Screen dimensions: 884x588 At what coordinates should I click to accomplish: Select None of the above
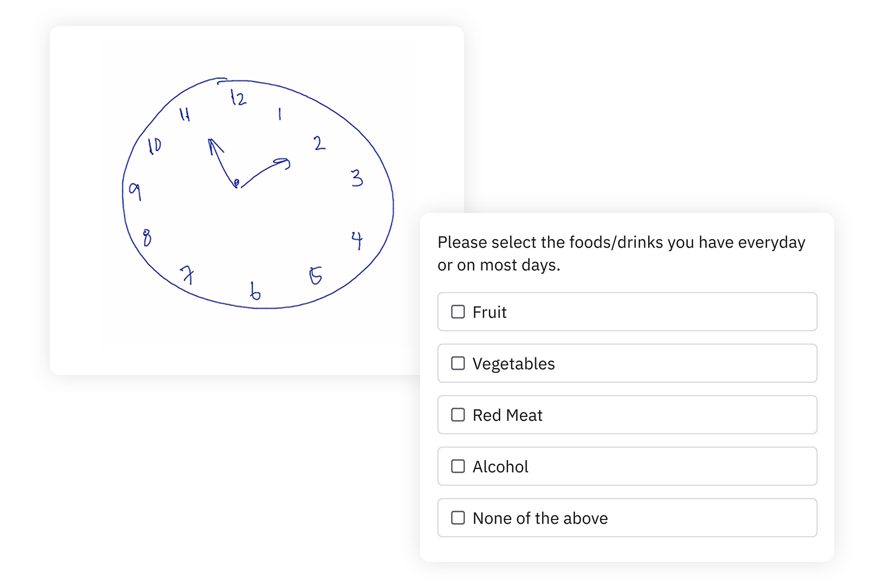[x=457, y=518]
